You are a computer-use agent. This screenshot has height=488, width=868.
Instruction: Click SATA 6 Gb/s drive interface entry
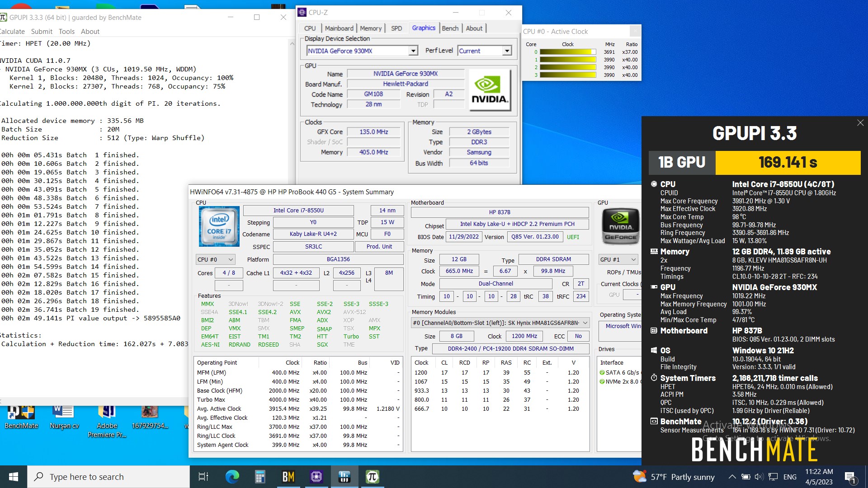pyautogui.click(x=619, y=373)
